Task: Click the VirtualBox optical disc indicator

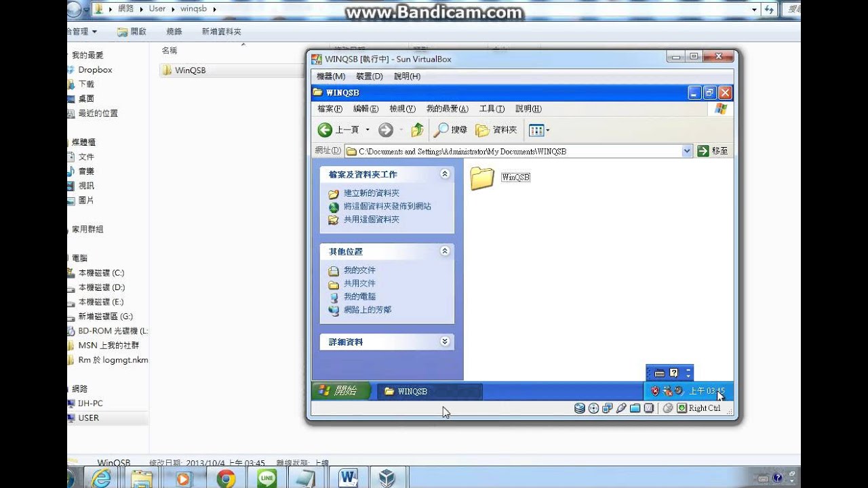Action: point(593,408)
